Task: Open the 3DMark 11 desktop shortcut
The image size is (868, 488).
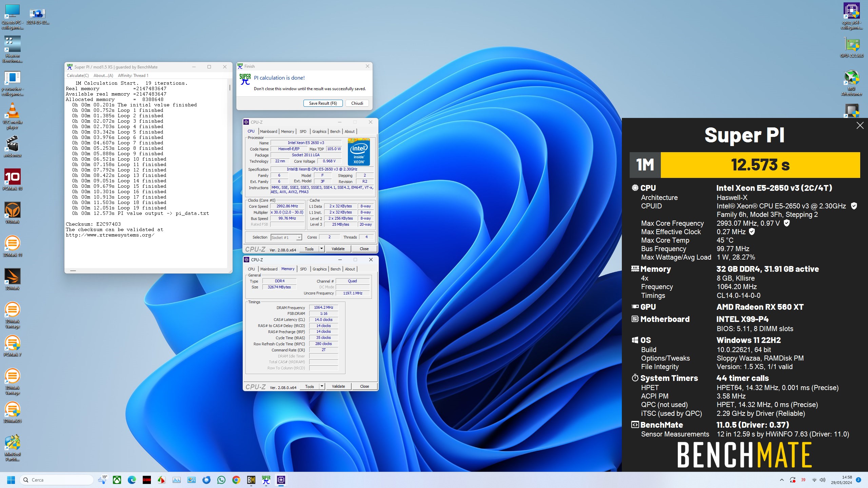Action: (13, 246)
